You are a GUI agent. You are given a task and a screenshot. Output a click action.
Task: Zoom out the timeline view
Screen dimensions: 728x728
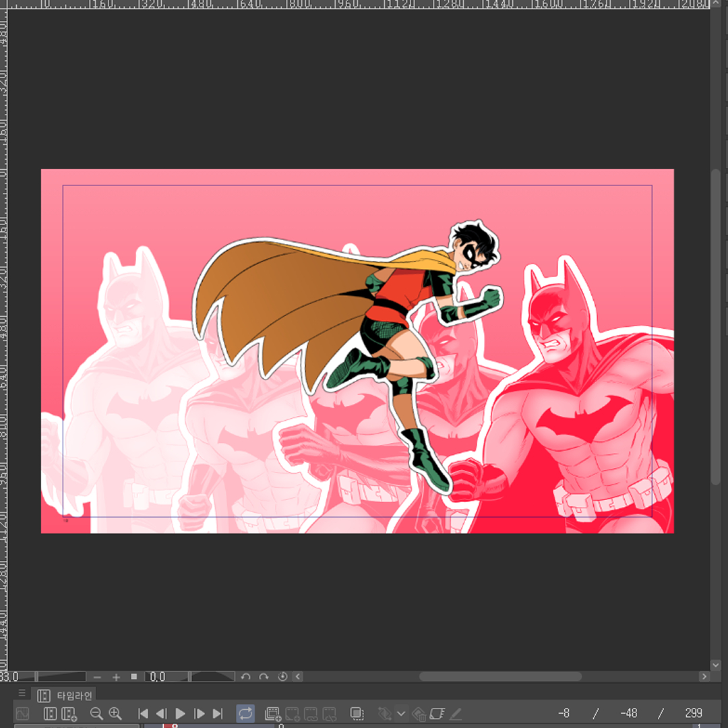click(x=96, y=713)
